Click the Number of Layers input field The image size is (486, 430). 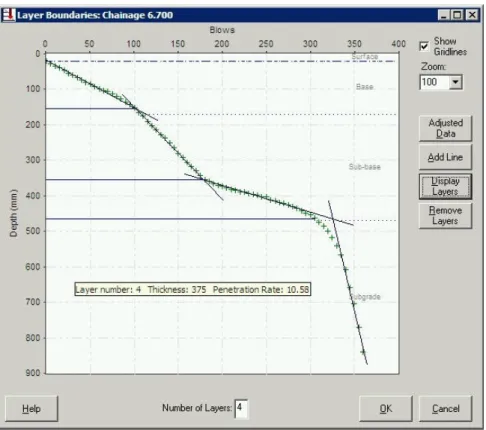click(x=241, y=408)
